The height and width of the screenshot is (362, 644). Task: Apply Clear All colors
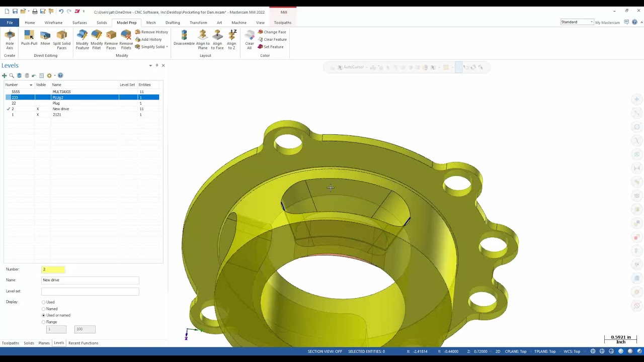click(250, 39)
